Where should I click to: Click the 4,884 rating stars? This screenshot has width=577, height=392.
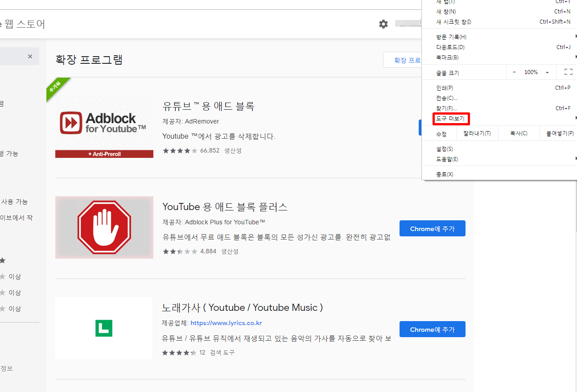(x=180, y=252)
